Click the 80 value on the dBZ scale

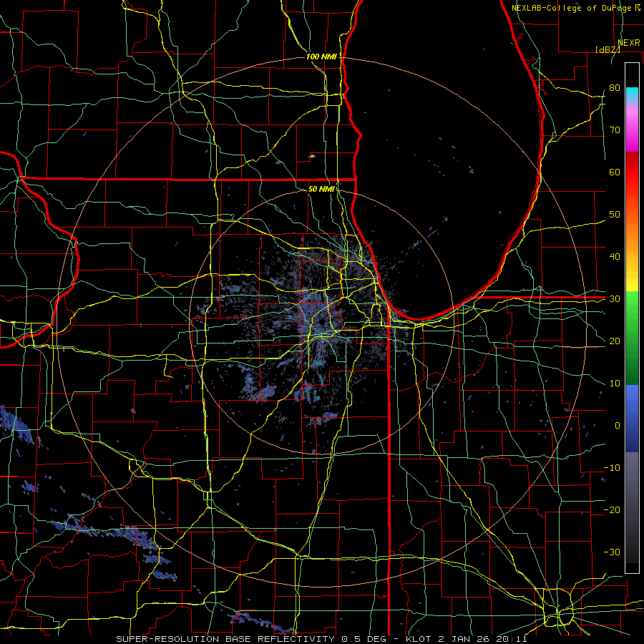[615, 88]
